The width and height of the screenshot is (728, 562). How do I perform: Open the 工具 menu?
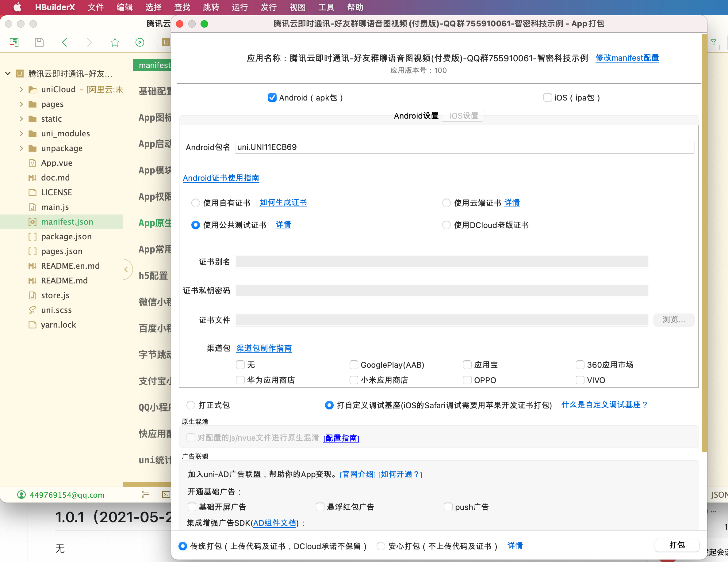[326, 7]
